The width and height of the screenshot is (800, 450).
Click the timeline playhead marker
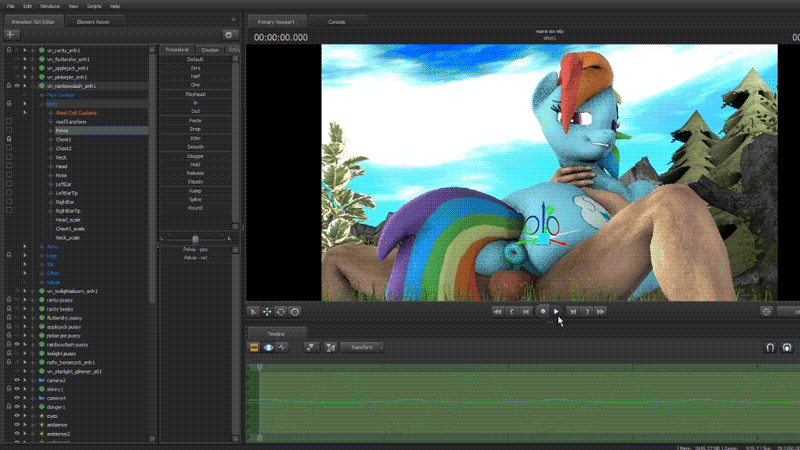coord(260,367)
